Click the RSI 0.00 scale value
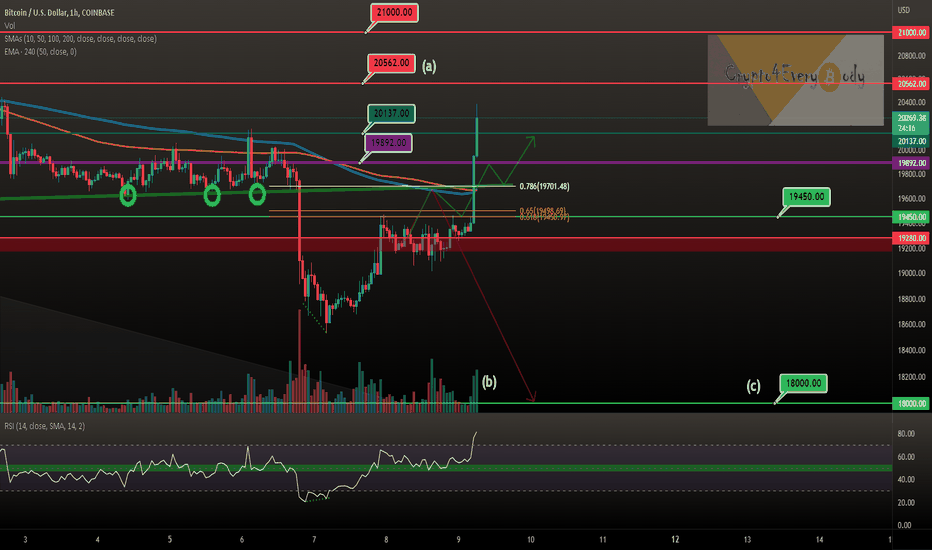This screenshot has width=932, height=550. 904,525
